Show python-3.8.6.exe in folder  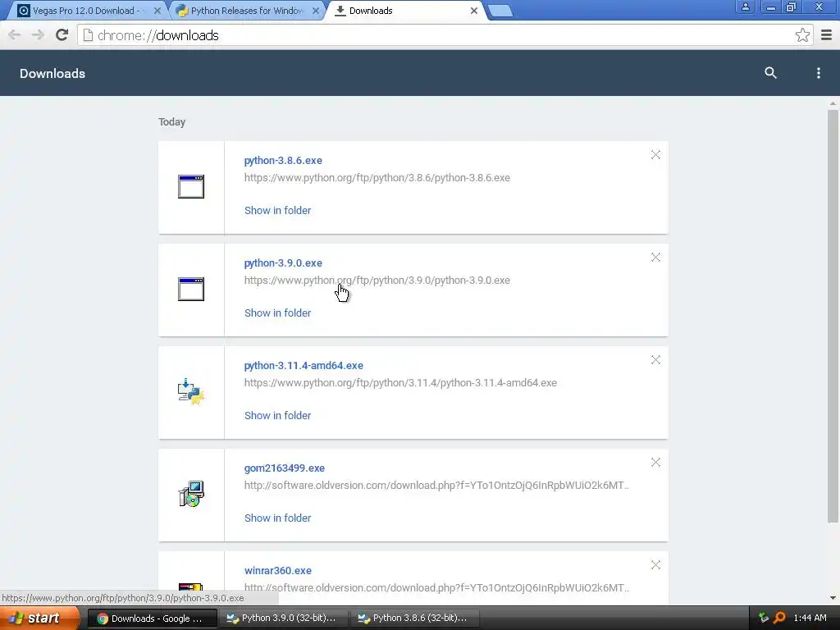pyautogui.click(x=277, y=211)
